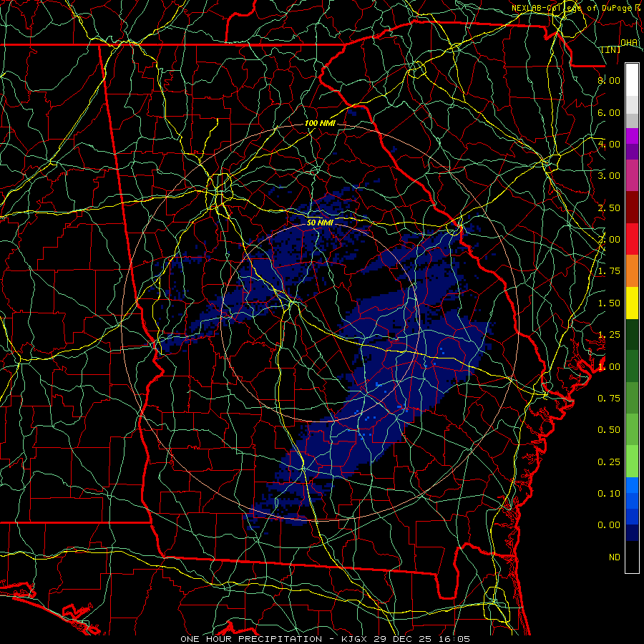644x644 pixels.
Task: Click the 6.00 legend value
Action: pos(609,112)
